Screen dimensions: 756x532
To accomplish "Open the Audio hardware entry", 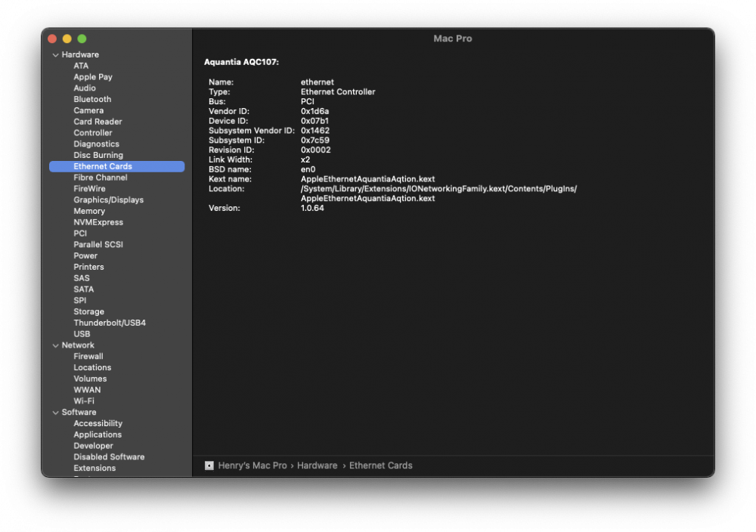I will (85, 88).
